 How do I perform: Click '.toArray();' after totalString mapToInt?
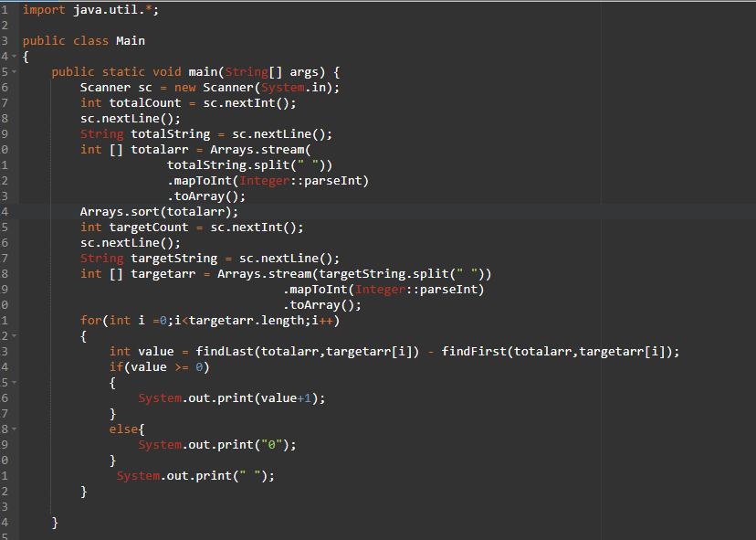pos(206,196)
